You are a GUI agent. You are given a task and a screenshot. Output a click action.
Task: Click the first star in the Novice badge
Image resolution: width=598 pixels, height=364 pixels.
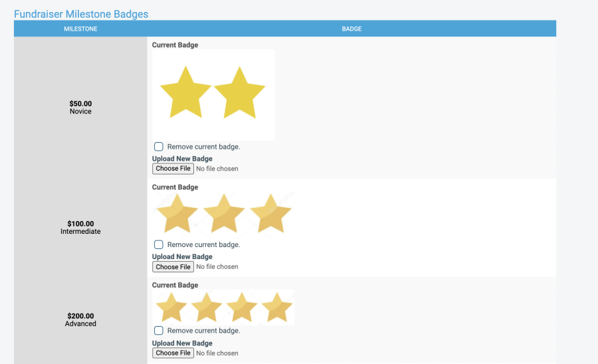[x=186, y=93]
